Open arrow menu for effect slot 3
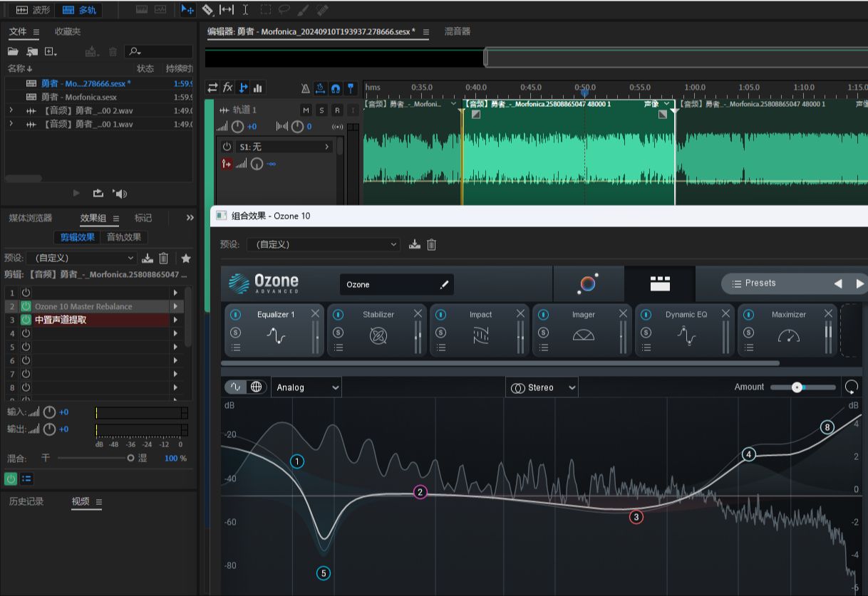This screenshot has height=596, width=868. coord(175,320)
